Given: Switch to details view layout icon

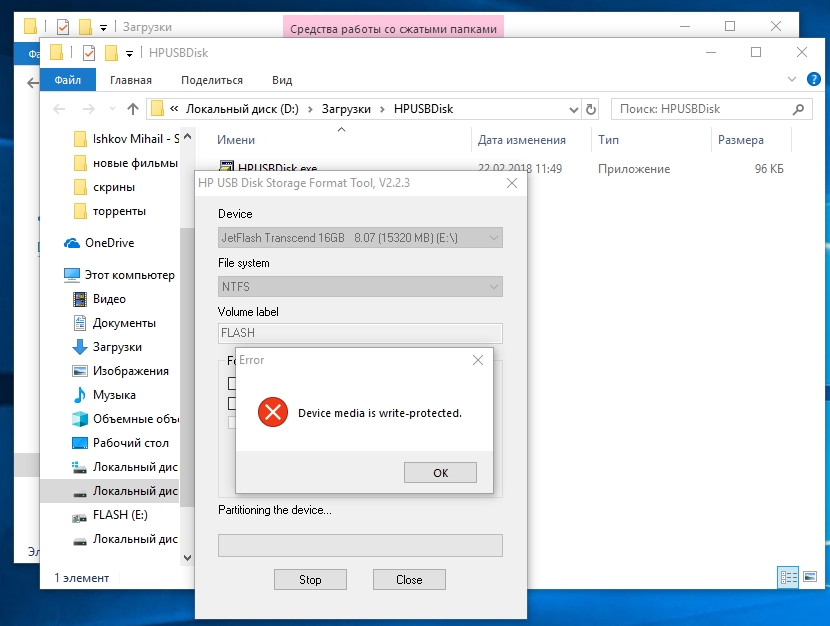Looking at the screenshot, I should pyautogui.click(x=788, y=577).
